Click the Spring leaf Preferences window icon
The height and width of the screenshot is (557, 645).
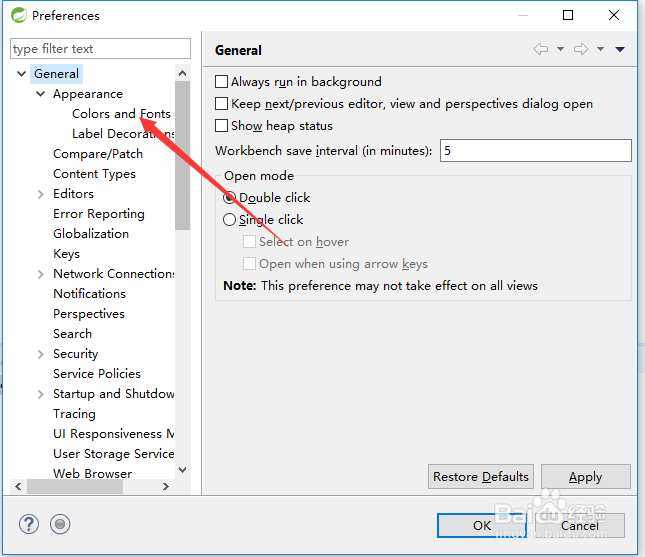(x=19, y=15)
